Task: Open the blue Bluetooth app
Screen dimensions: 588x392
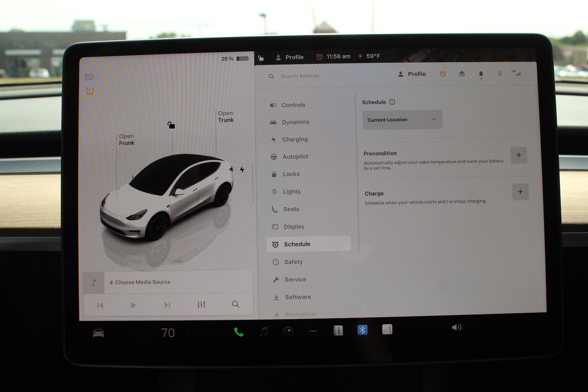Action: point(362,330)
